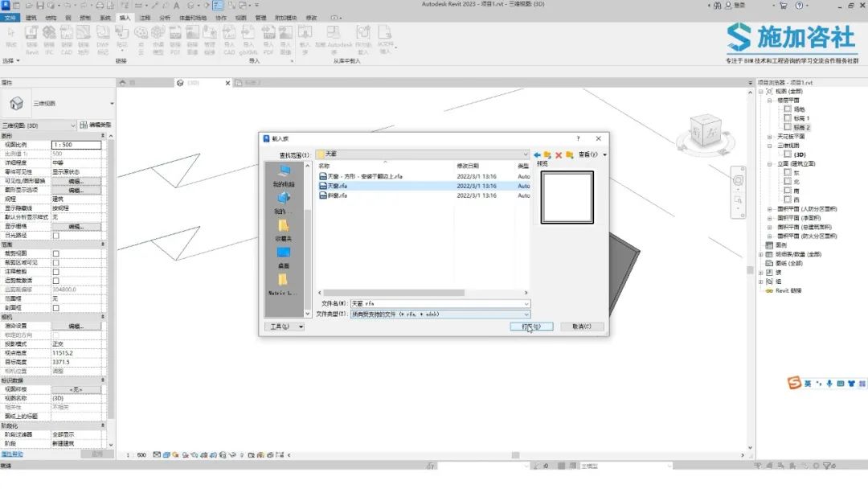Viewport: 868px width, 489px height.
Task: Toggle the 日光路径 checkbox in properties
Action: [x=56, y=236]
